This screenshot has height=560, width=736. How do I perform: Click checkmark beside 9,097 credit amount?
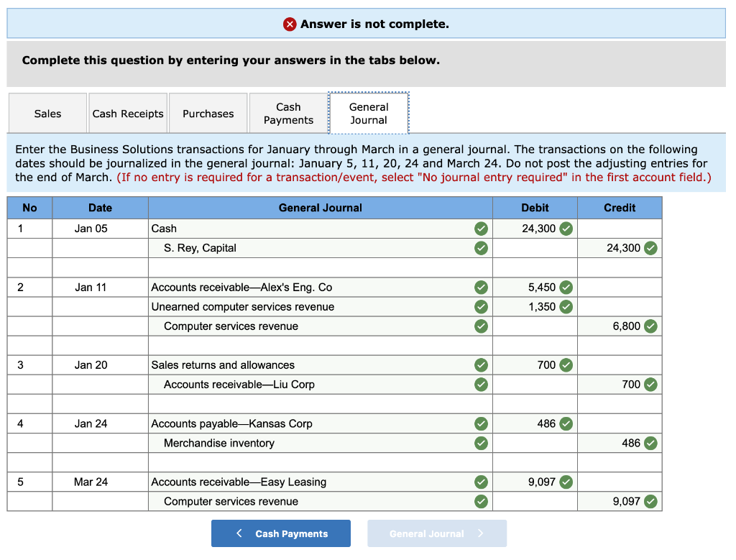[x=650, y=501]
